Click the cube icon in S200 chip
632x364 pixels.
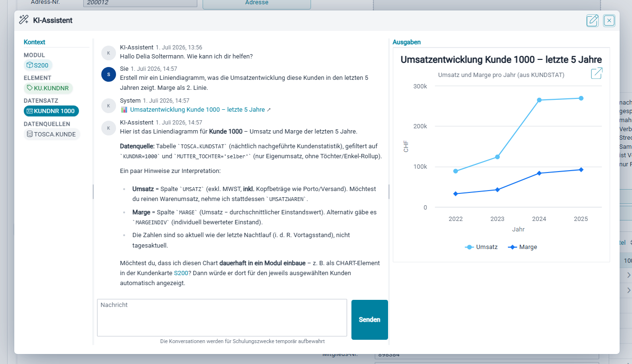29,65
